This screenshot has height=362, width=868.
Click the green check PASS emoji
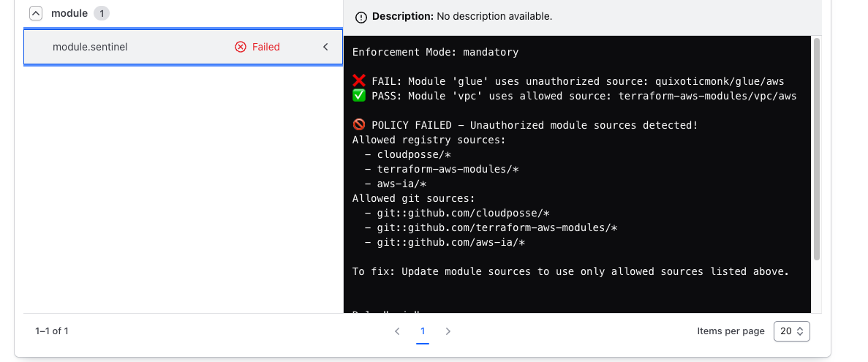[x=358, y=96]
